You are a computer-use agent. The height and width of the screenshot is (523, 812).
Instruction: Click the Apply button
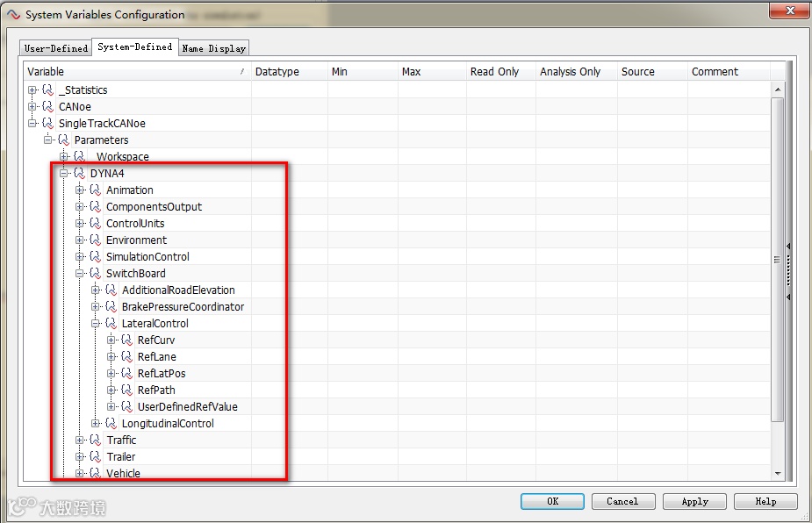point(694,501)
